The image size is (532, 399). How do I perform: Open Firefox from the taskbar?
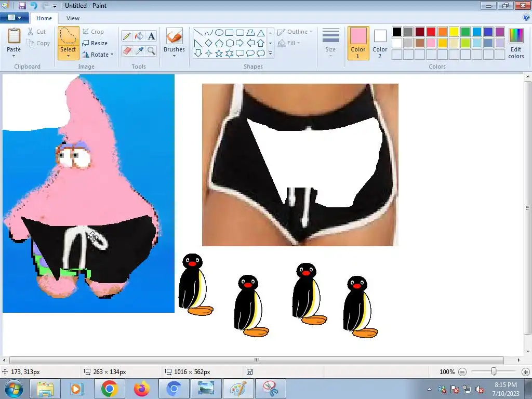pyautogui.click(x=141, y=389)
